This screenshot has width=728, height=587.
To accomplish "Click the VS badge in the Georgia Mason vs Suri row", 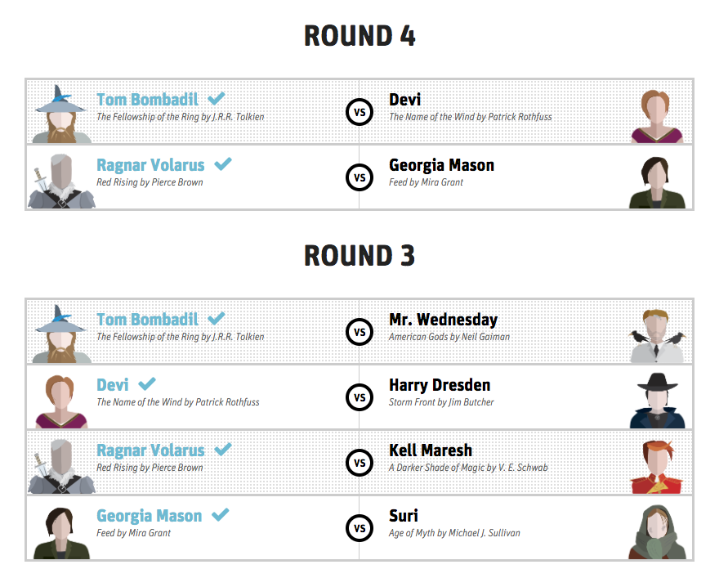I will (360, 528).
